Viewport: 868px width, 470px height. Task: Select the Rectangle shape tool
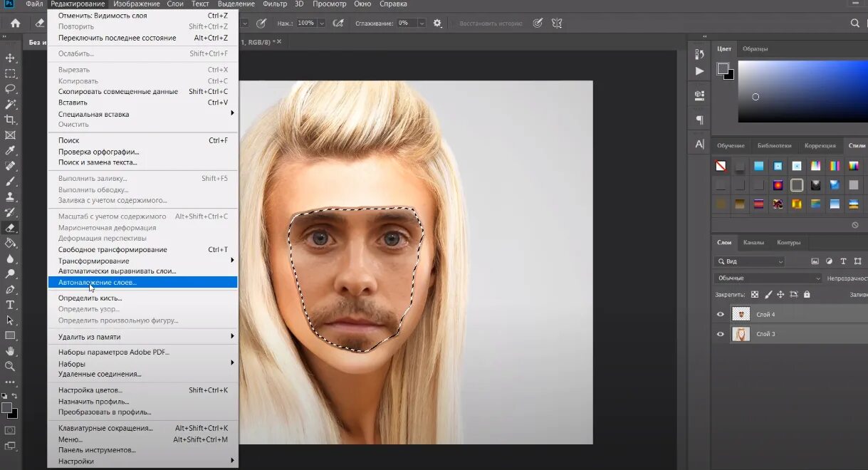10,335
